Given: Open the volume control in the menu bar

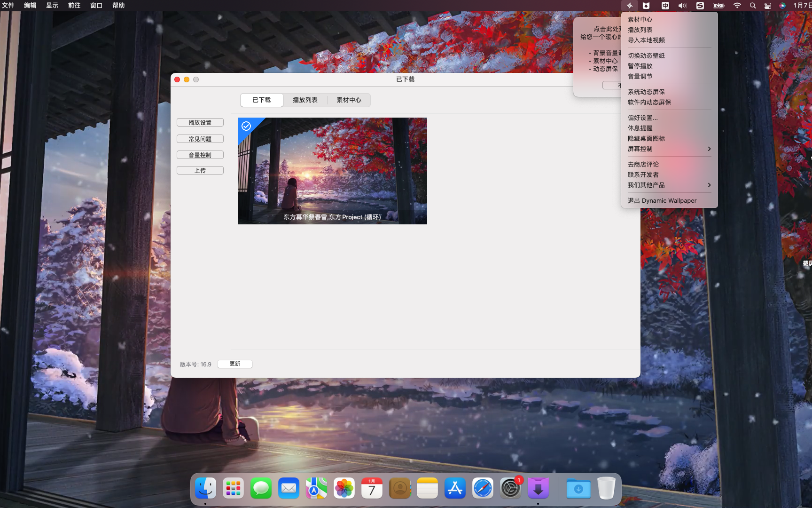Looking at the screenshot, I should [682, 6].
